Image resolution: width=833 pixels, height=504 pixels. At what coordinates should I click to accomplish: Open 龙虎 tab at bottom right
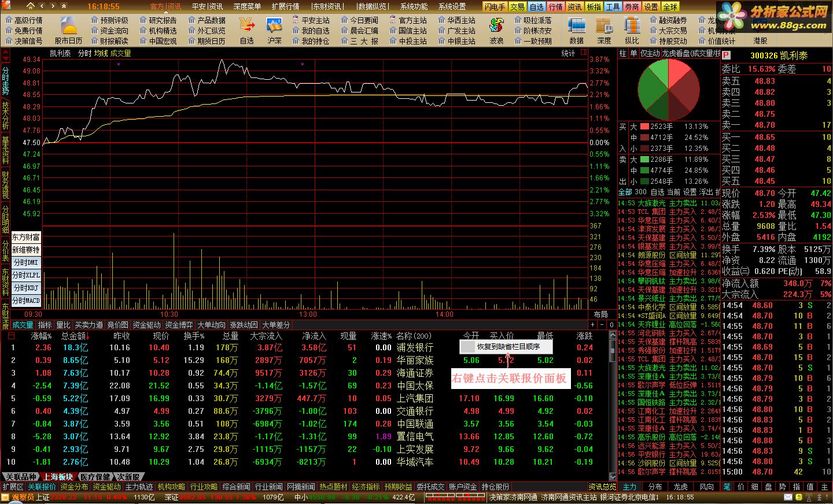coord(681,487)
